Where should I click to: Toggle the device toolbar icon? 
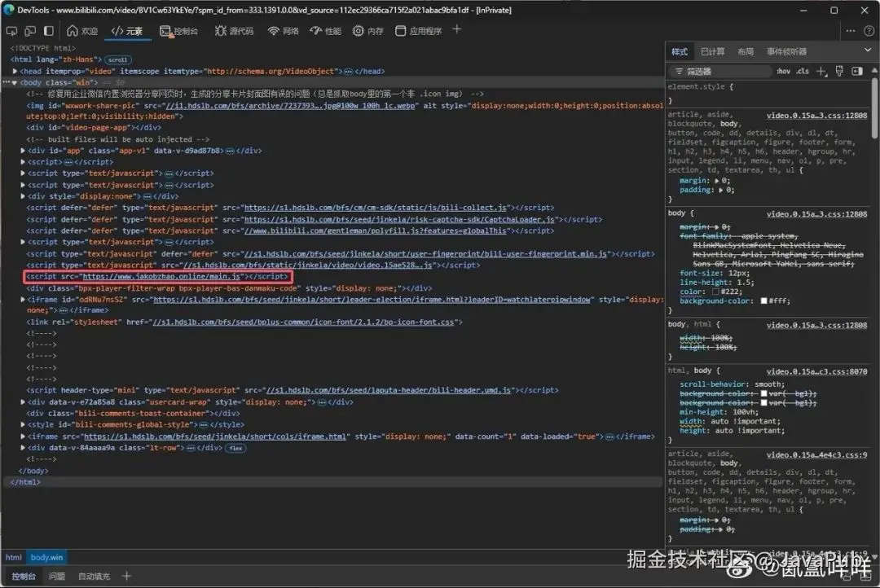(x=29, y=30)
